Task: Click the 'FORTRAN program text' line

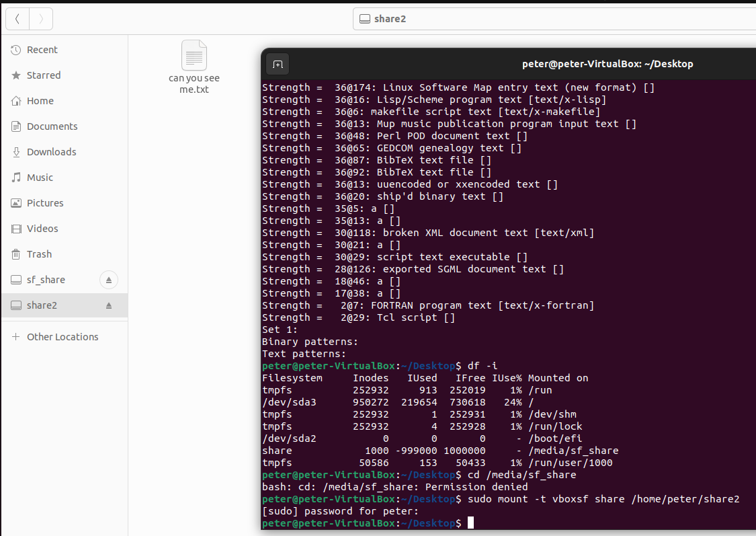Action: pos(428,305)
